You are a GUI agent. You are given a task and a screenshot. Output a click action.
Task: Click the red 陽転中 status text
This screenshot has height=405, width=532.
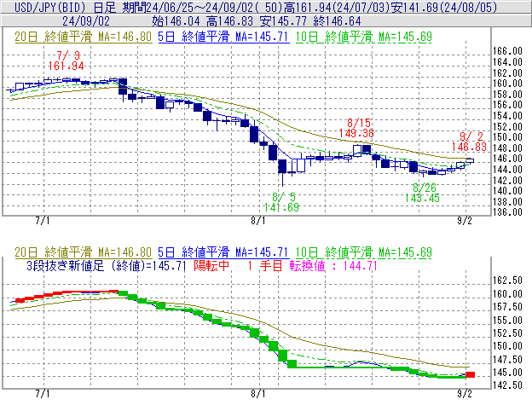pos(211,265)
